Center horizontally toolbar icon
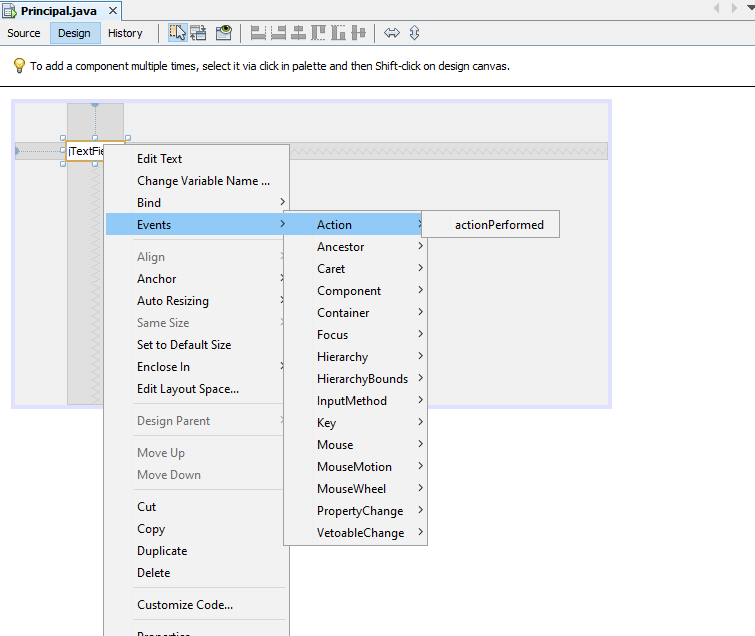The height and width of the screenshot is (636, 755). [299, 33]
